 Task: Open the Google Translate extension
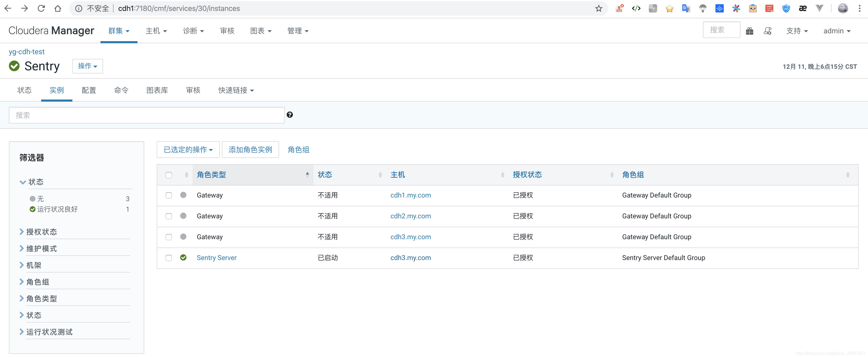[x=686, y=8]
